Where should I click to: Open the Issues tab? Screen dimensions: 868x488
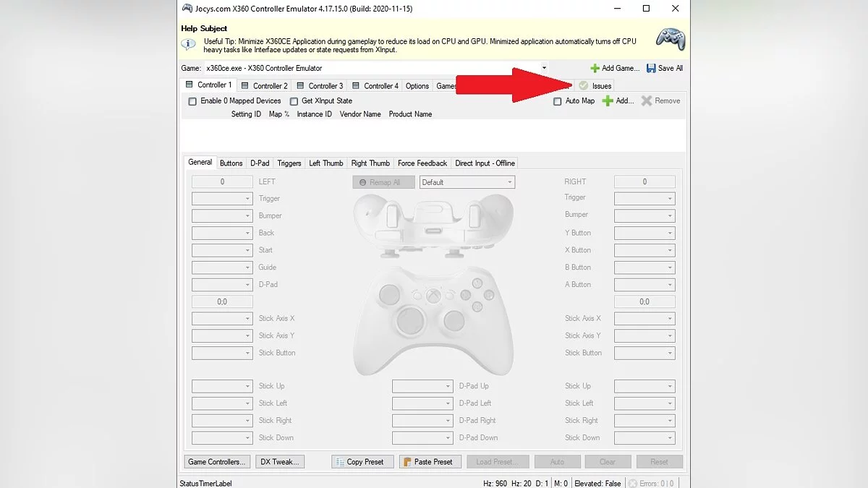(595, 86)
